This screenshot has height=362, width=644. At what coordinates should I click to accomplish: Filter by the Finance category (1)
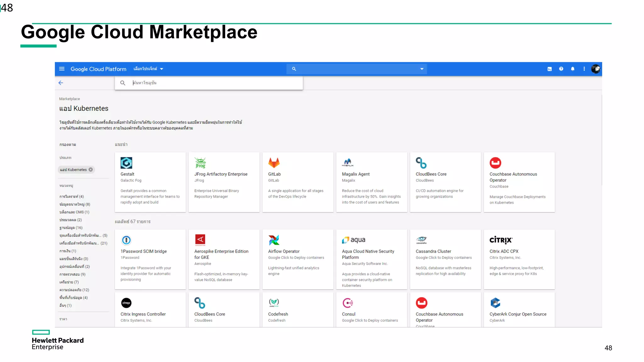point(68,251)
